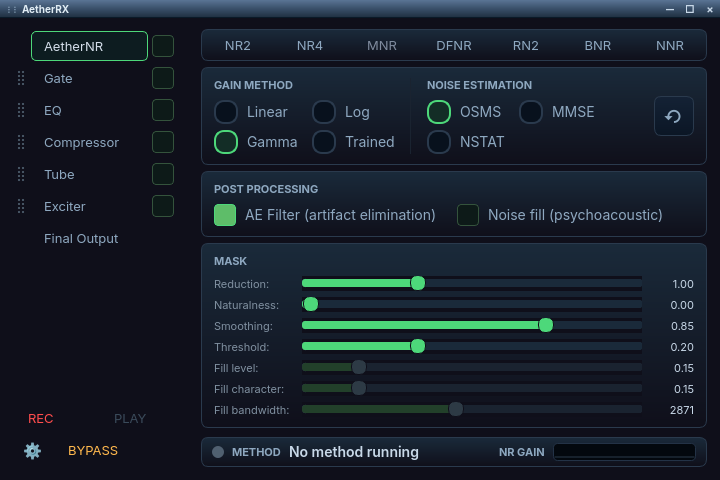Viewport: 720px width, 480px height.
Task: Open the Final Output module
Action: [81, 239]
